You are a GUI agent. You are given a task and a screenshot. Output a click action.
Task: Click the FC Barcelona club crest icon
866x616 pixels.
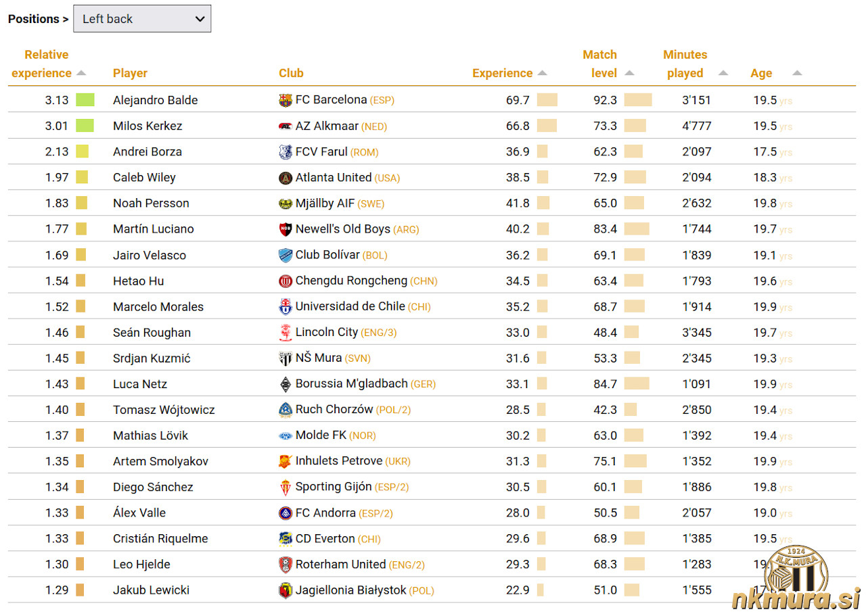click(286, 100)
